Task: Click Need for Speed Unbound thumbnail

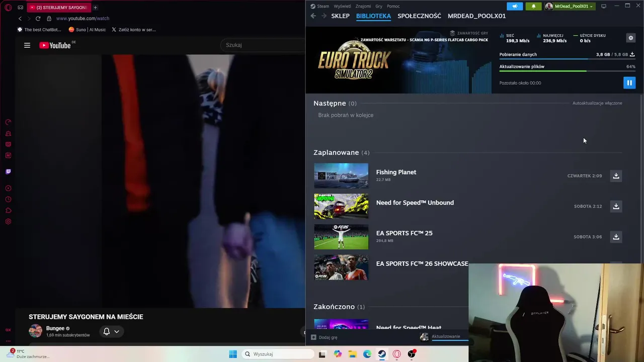Action: point(341,206)
